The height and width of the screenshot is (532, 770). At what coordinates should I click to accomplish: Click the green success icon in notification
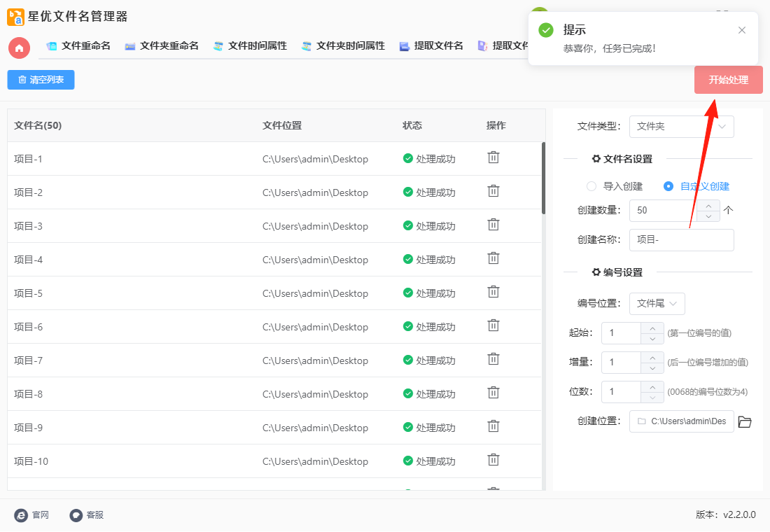[545, 30]
